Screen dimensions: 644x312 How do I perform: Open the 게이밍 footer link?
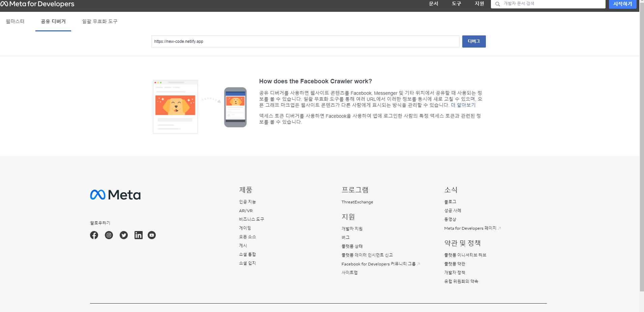tap(245, 228)
